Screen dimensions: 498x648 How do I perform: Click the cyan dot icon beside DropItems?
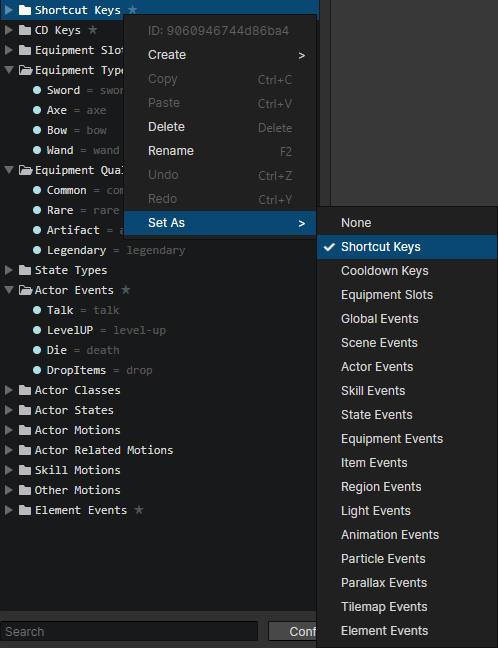(x=37, y=370)
